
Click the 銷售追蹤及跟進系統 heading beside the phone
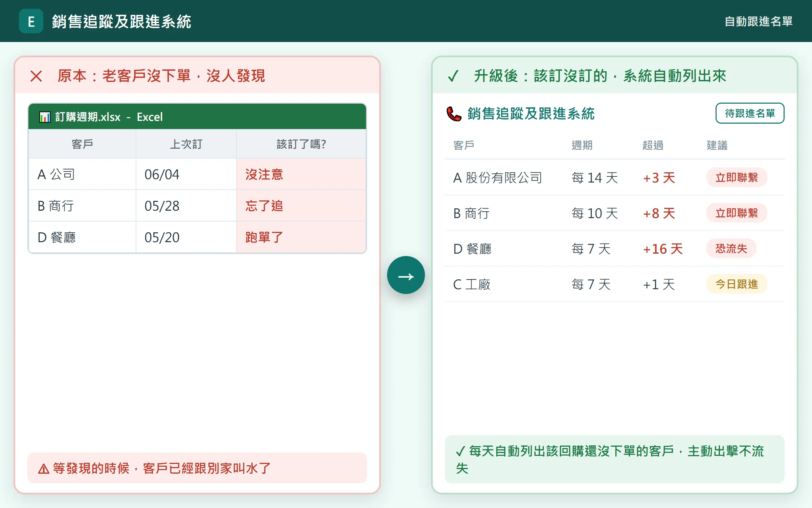point(531,113)
